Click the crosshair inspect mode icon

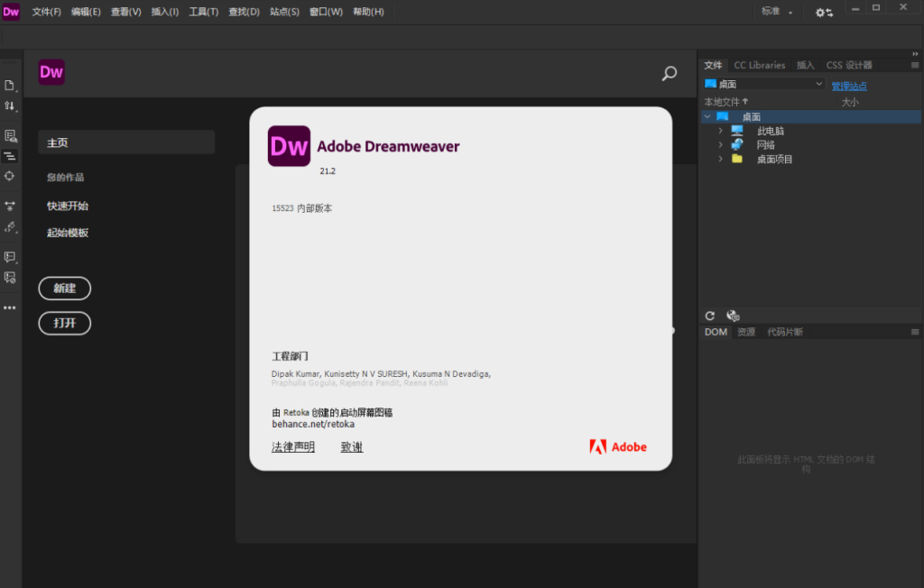click(10, 176)
